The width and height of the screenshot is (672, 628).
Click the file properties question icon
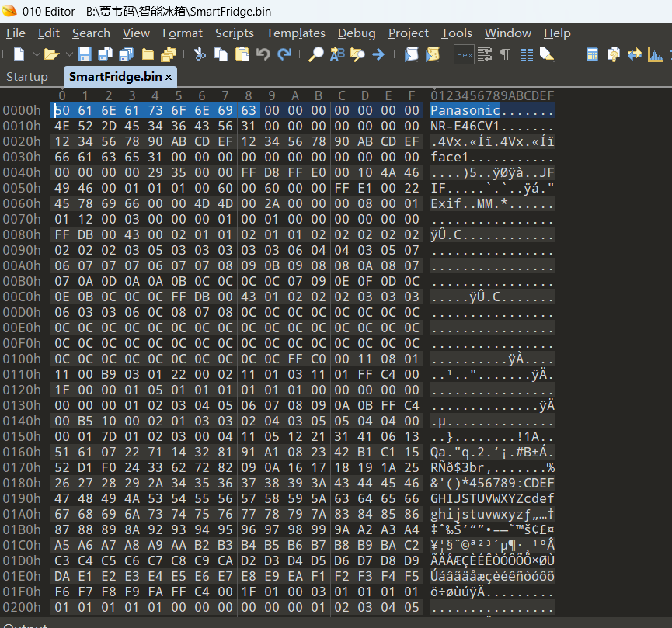(613, 54)
